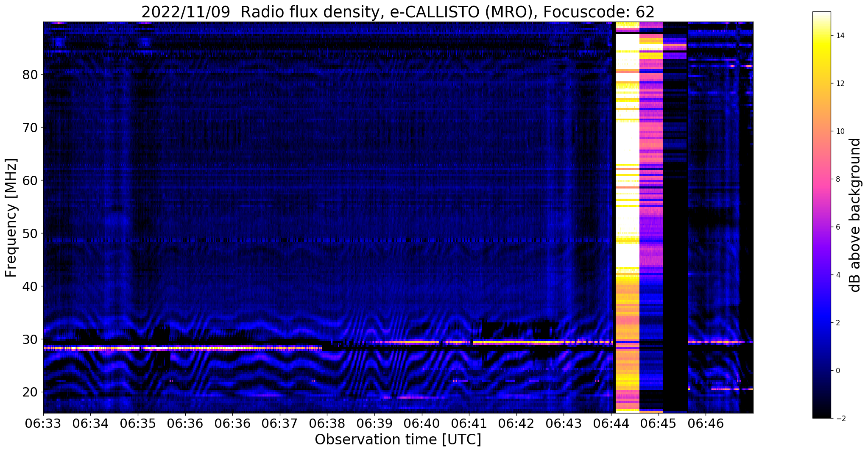Click the 20 MHz frequency tick label

click(x=30, y=392)
